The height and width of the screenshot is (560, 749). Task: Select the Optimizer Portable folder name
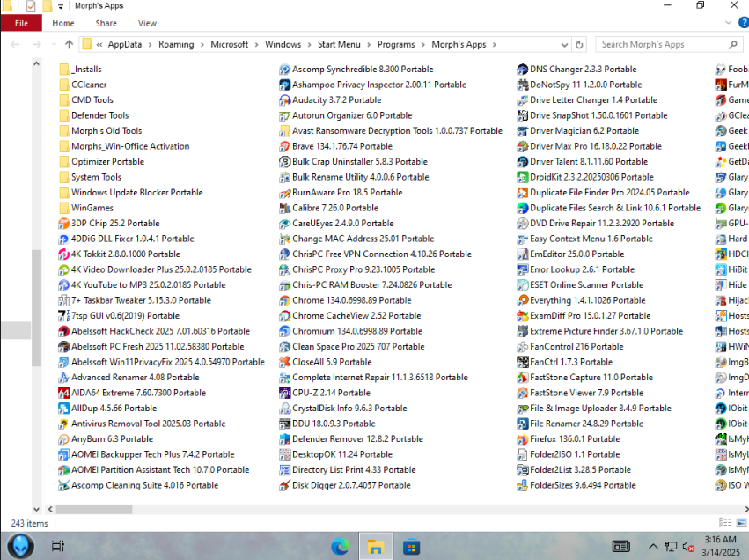108,162
